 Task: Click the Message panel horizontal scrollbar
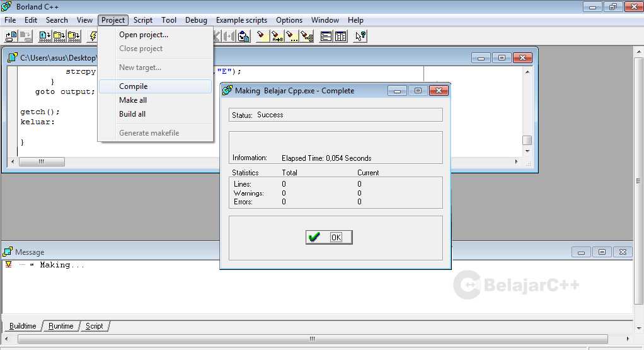tap(313, 339)
